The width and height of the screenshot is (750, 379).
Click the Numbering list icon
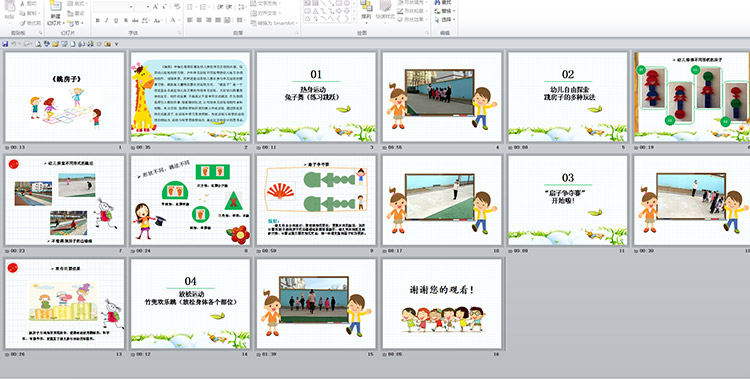204,7
